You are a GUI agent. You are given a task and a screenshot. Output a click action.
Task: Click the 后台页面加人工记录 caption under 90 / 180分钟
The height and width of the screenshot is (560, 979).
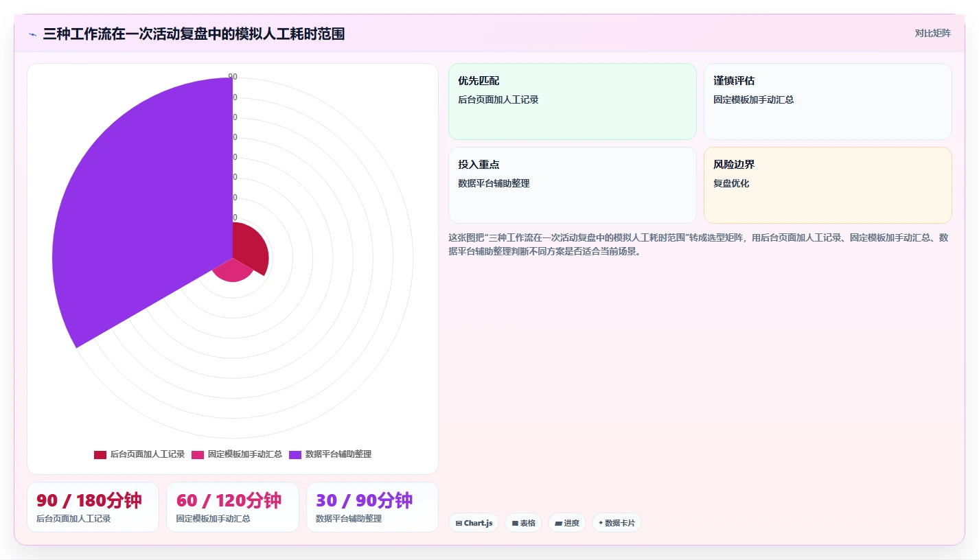click(x=73, y=519)
